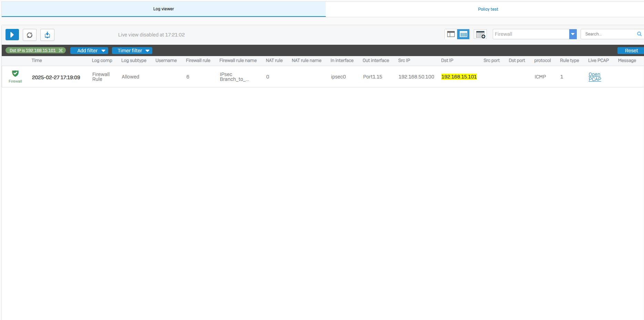Viewport: 644px width, 320px height.
Task: Click the ipsec0 interface cell
Action: (338, 77)
